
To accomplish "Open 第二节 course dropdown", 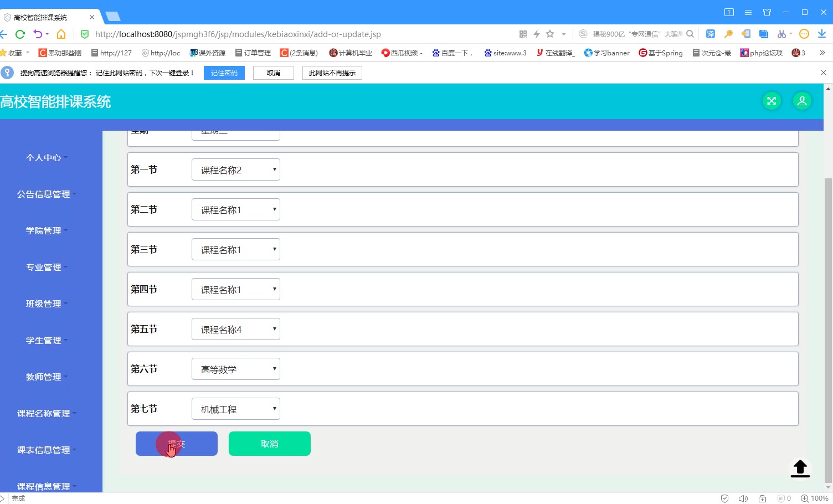I will pos(236,209).
